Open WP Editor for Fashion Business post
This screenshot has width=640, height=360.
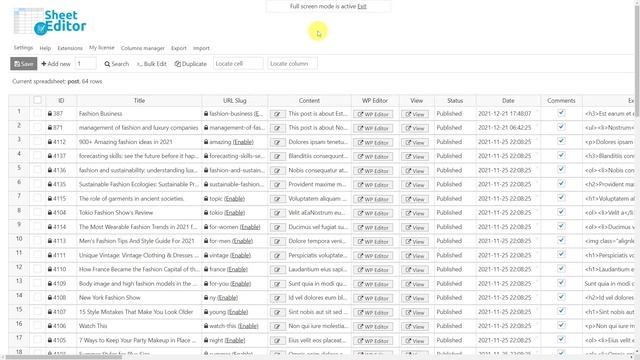click(373, 114)
